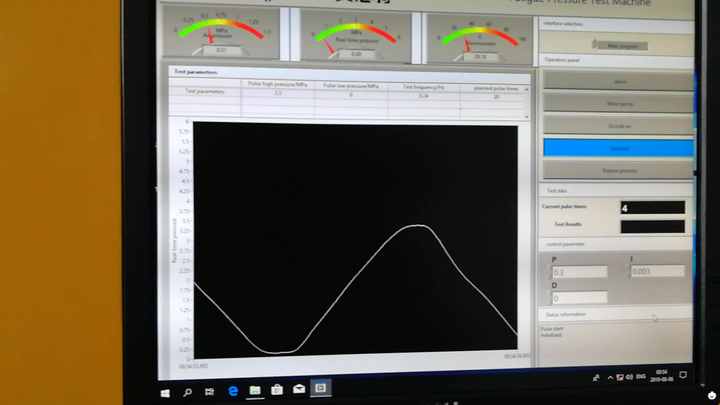Open the green File Explorer taskbar icon
This screenshot has height=405, width=720.
point(255,390)
